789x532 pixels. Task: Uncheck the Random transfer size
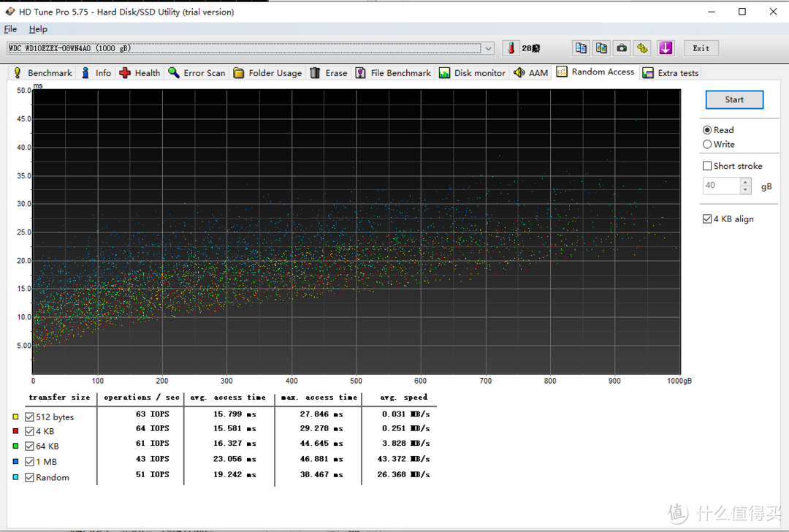(29, 477)
